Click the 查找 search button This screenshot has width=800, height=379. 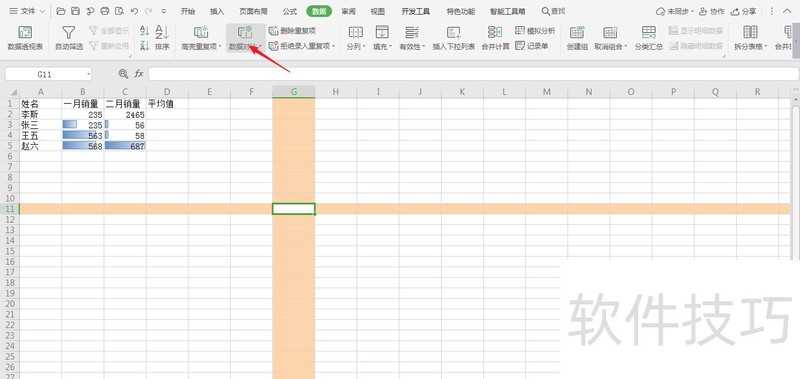pos(553,11)
